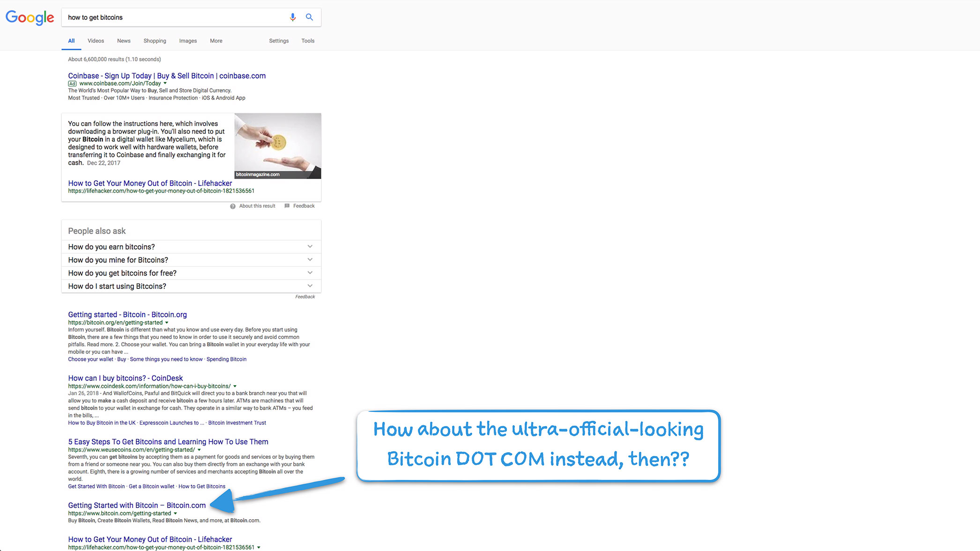Expand 'How do you get bitcoins for free?'

[310, 273]
